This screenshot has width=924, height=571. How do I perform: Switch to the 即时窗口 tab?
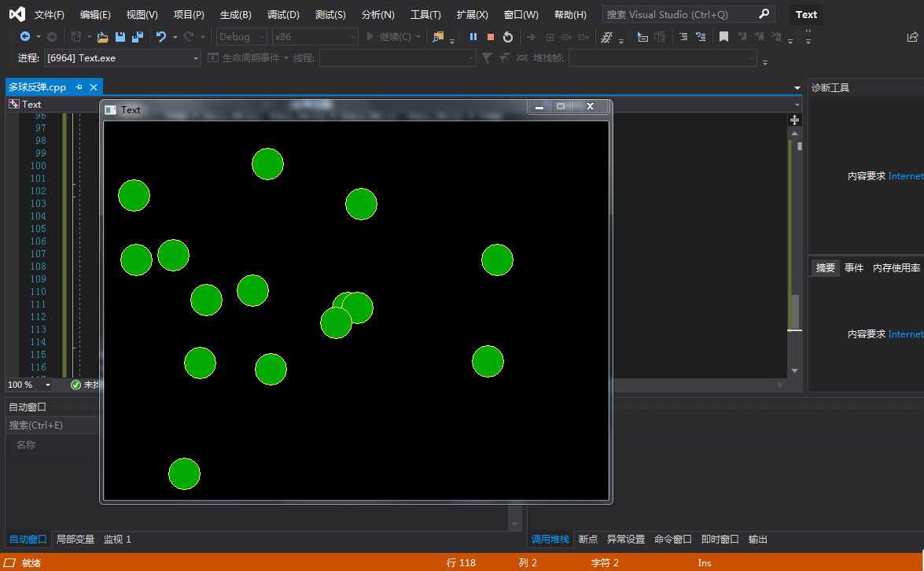[x=720, y=540]
